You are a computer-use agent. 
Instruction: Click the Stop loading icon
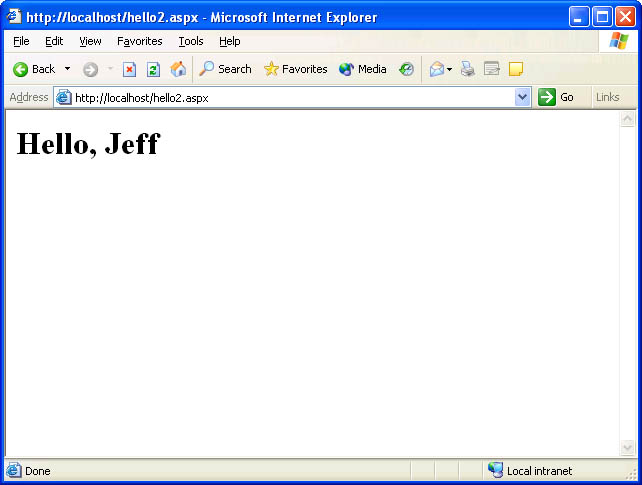pos(129,70)
